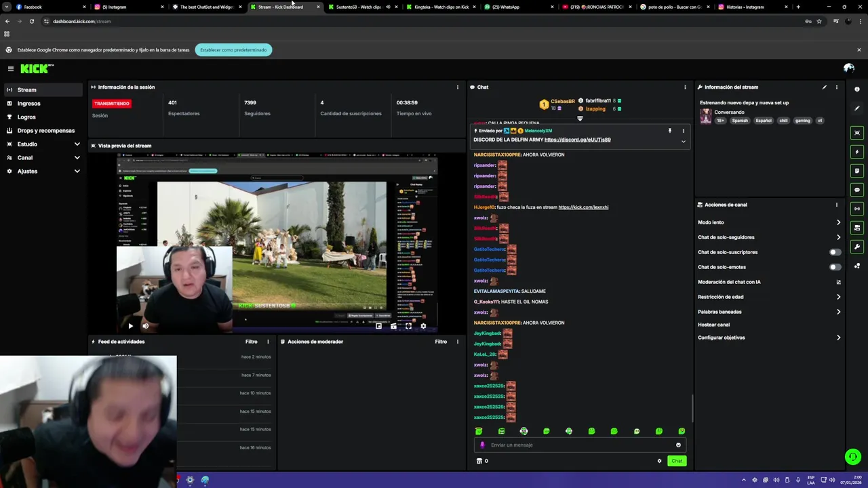Screen dimensions: 868x488
Task: Open the taskbar clock 2:00
Action: [x=850, y=480]
